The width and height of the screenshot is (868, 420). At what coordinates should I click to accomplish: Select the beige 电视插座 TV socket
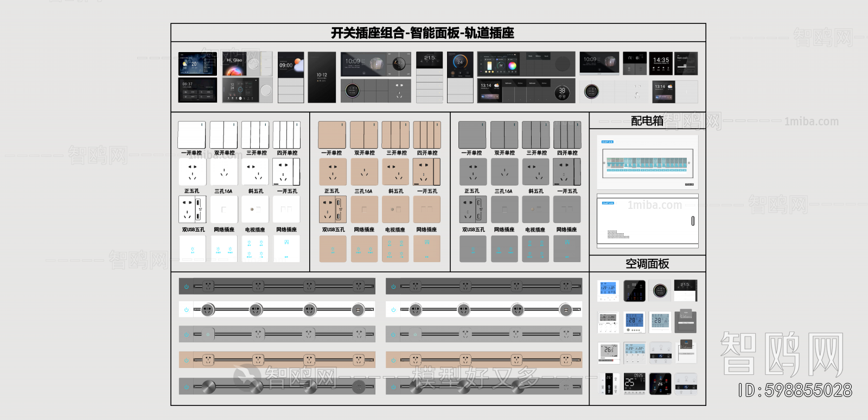pos(395,209)
